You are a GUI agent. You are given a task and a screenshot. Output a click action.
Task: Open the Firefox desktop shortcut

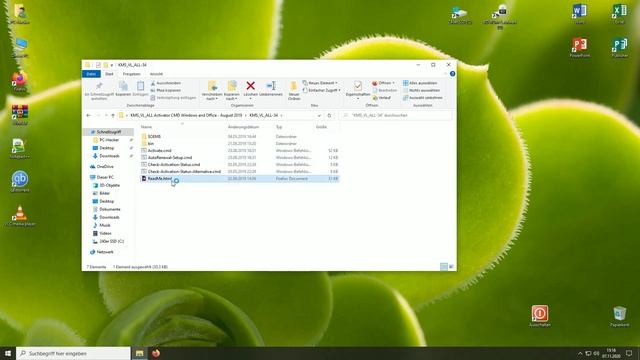[x=20, y=81]
